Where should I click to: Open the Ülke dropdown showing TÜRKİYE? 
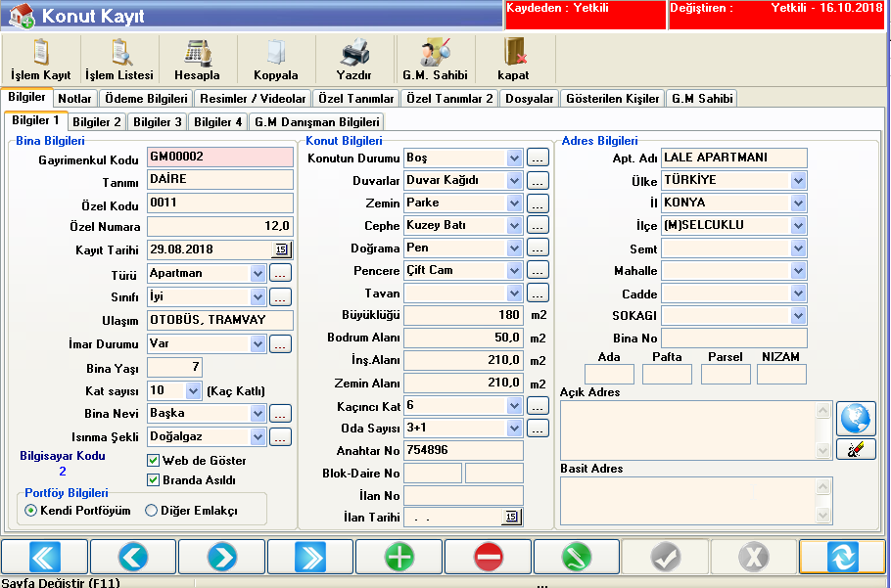798,180
